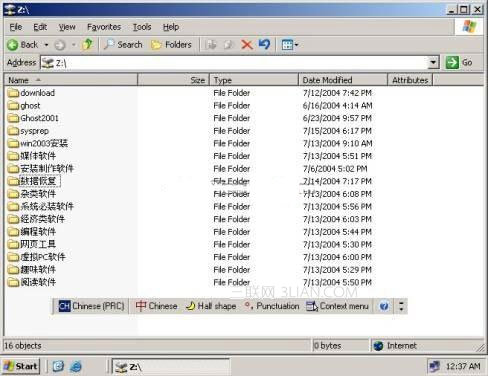Select the sysprep folder icon
The image size is (488, 376).
click(13, 131)
